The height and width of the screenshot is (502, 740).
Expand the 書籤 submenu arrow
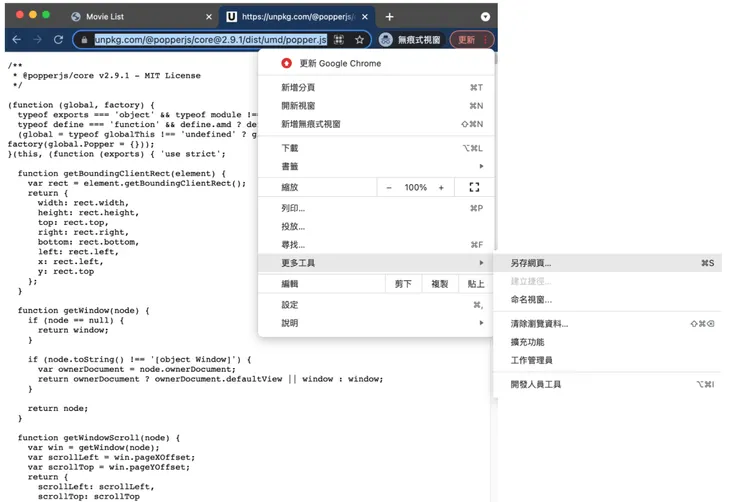click(x=481, y=166)
